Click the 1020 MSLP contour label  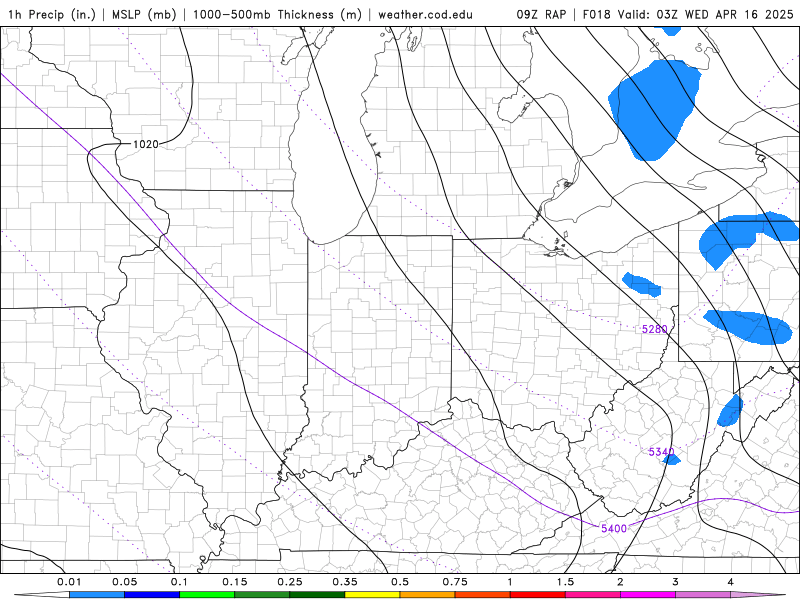click(x=146, y=144)
